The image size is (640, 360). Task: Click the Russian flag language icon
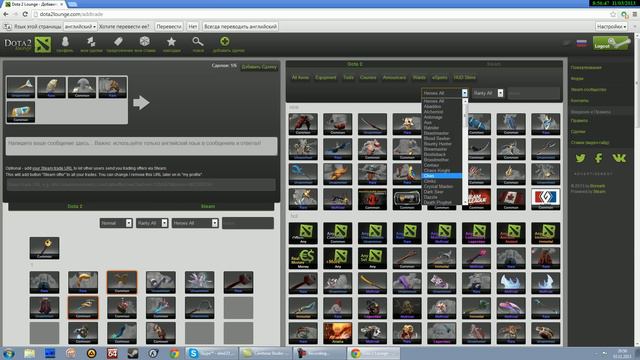tap(582, 43)
